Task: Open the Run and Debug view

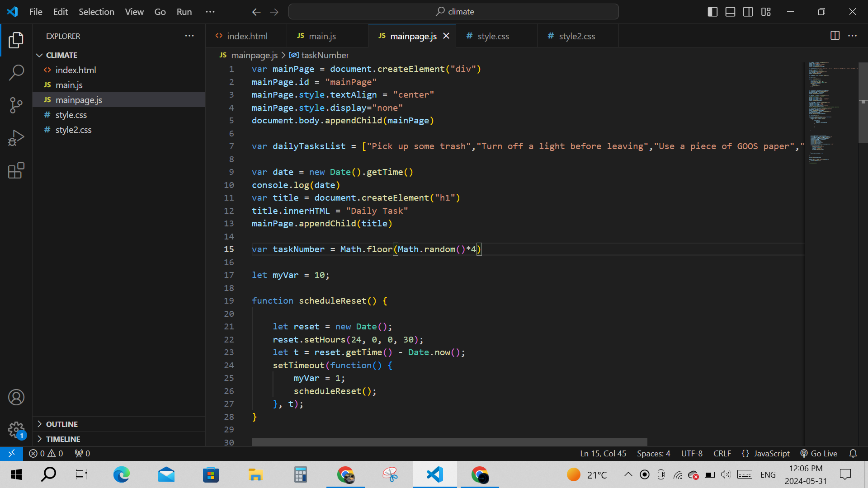Action: click(x=16, y=138)
